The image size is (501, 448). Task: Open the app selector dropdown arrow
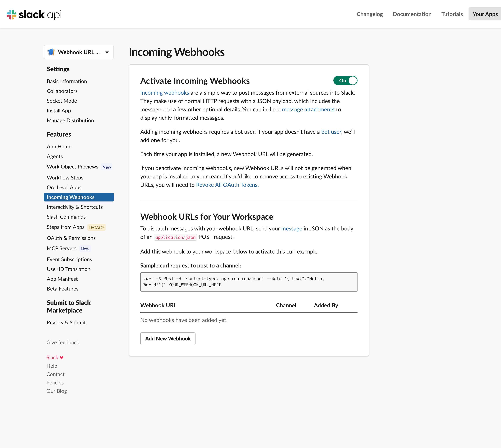[107, 52]
